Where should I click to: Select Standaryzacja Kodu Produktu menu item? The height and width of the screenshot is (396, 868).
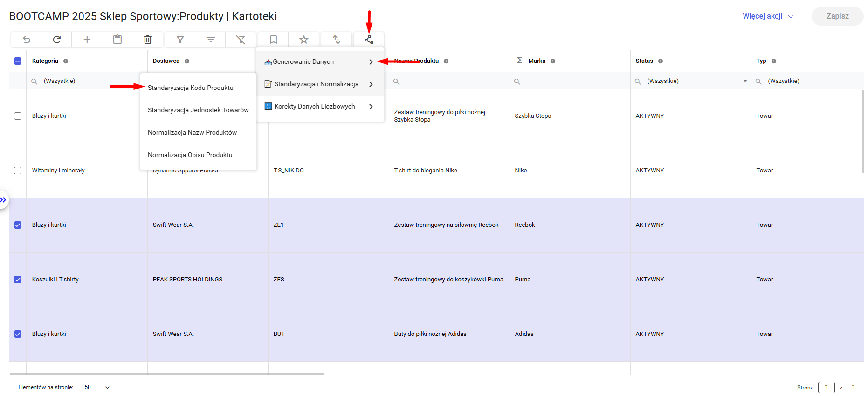click(x=191, y=88)
